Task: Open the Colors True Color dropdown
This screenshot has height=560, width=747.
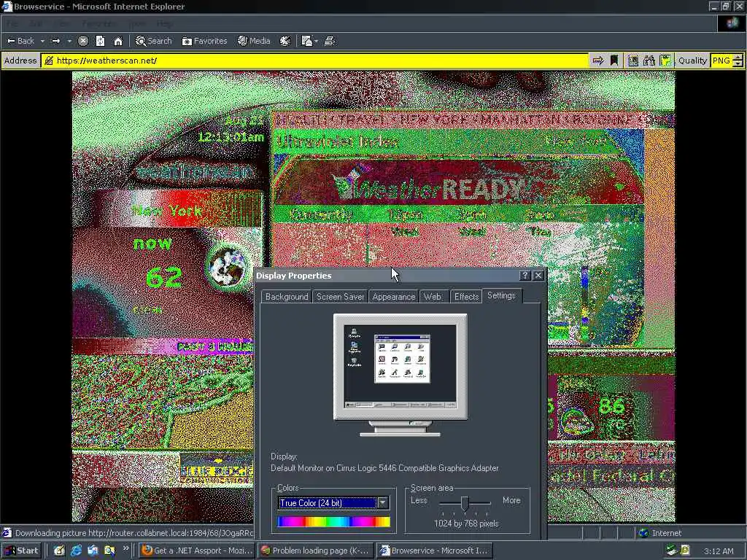Action: 333,503
